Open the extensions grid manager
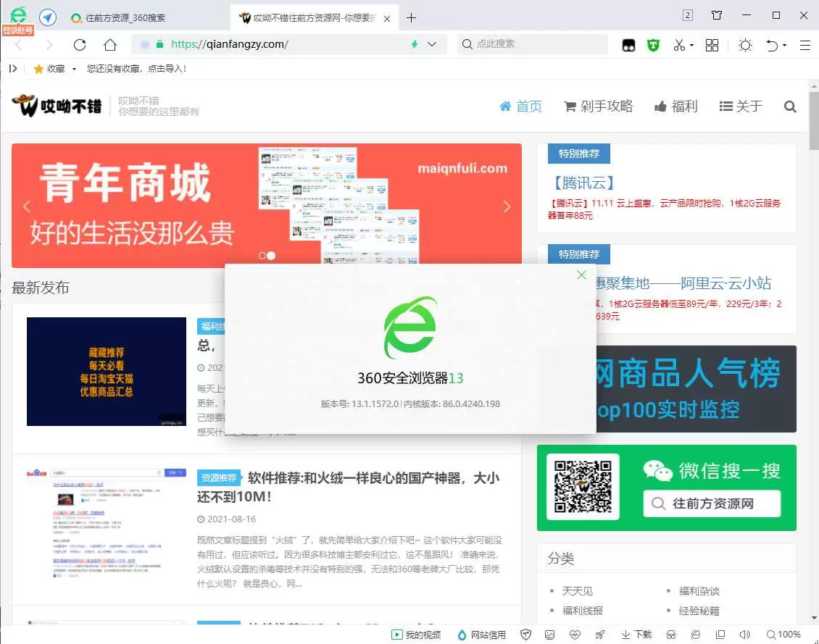The image size is (819, 644). (x=712, y=46)
